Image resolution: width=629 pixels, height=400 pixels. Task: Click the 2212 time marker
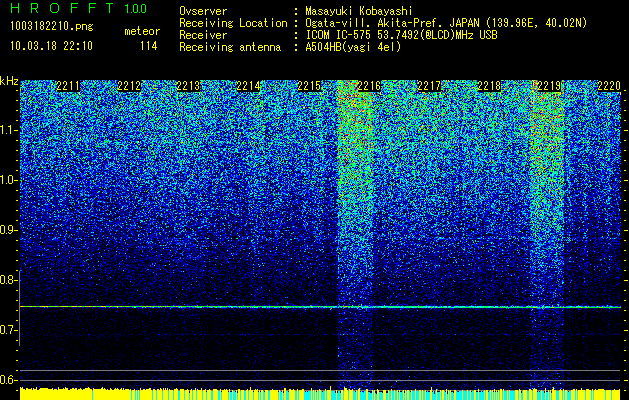point(129,86)
